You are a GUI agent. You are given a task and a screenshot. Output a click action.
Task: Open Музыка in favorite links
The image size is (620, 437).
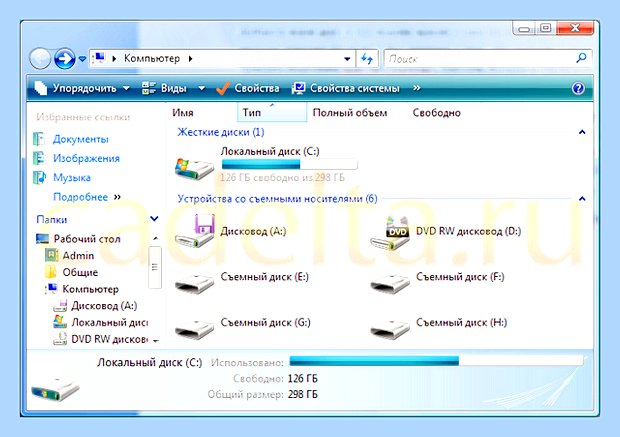(x=72, y=178)
